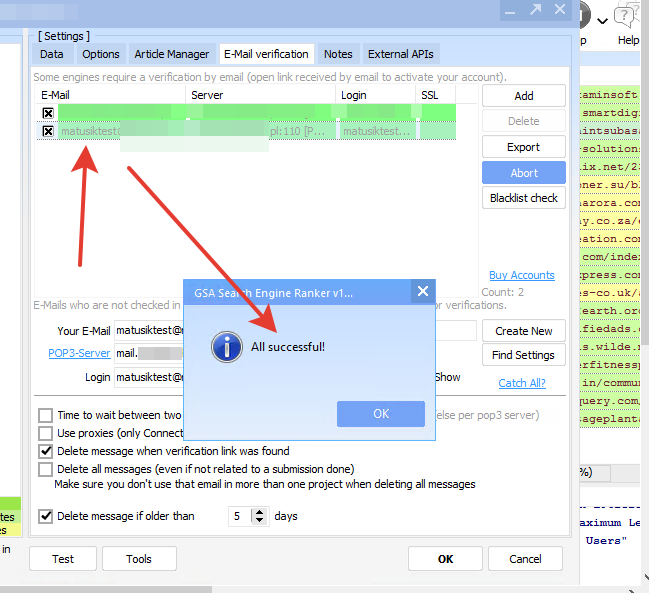Image resolution: width=649 pixels, height=593 pixels.
Task: Open the Catch All? link
Action: 522,383
